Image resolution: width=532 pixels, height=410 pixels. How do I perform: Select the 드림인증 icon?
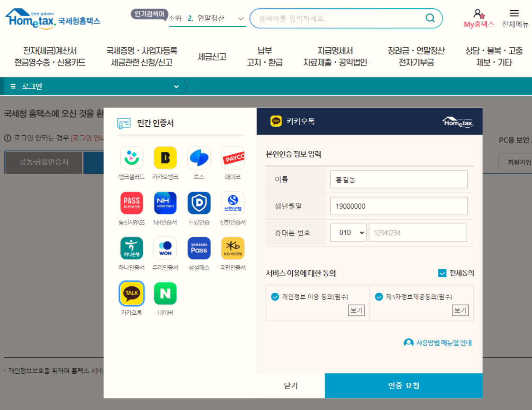[199, 203]
